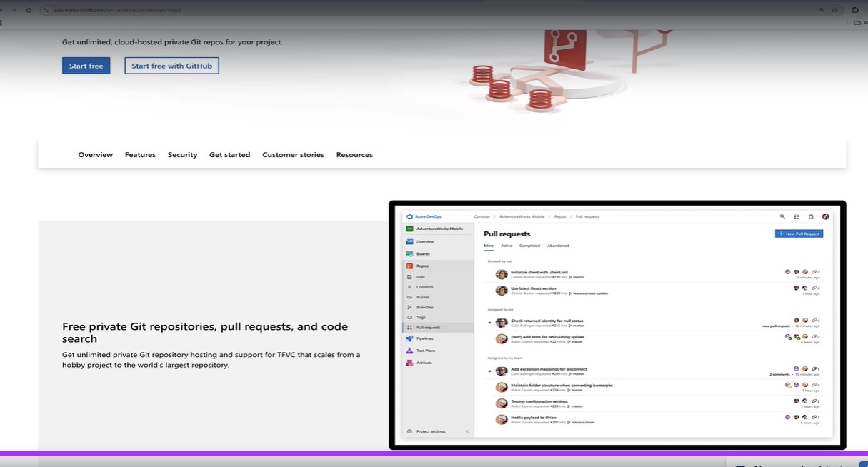The height and width of the screenshot is (467, 868).
Task: Click the 'new pull request' status label
Action: pyautogui.click(x=776, y=326)
